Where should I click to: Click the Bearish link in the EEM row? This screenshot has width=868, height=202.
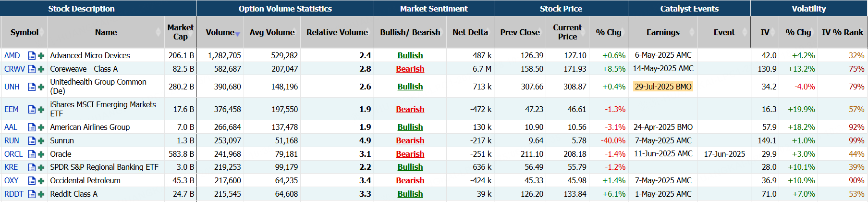(x=410, y=110)
